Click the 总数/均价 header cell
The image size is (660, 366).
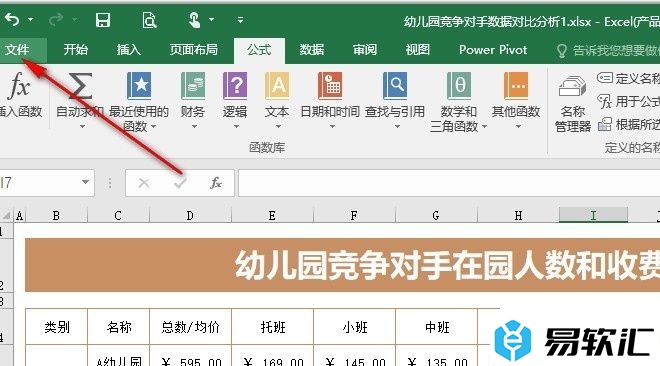pos(190,326)
